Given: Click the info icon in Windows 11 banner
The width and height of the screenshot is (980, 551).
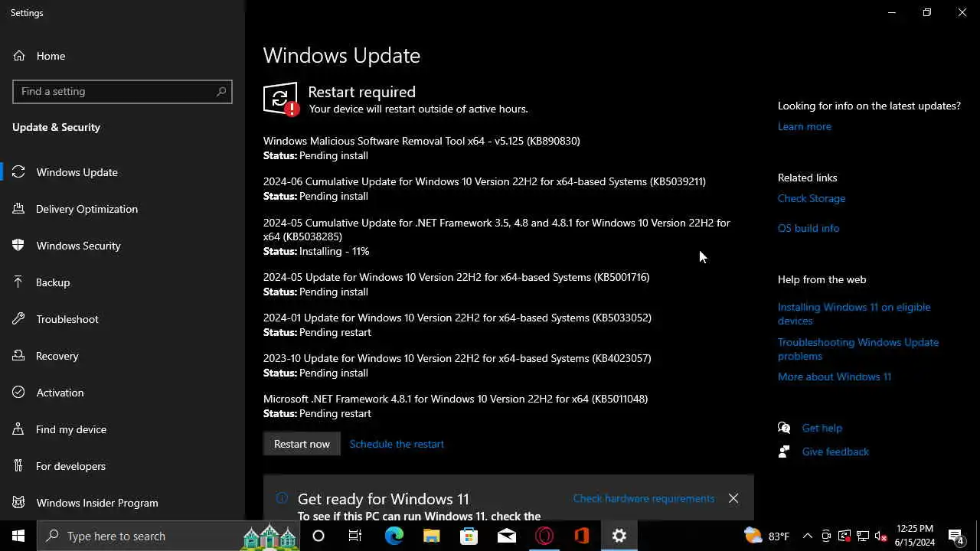Looking at the screenshot, I should tap(282, 497).
